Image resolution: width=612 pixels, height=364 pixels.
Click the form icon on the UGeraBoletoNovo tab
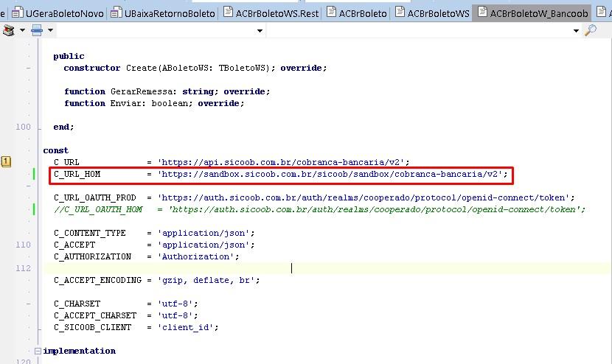point(17,13)
